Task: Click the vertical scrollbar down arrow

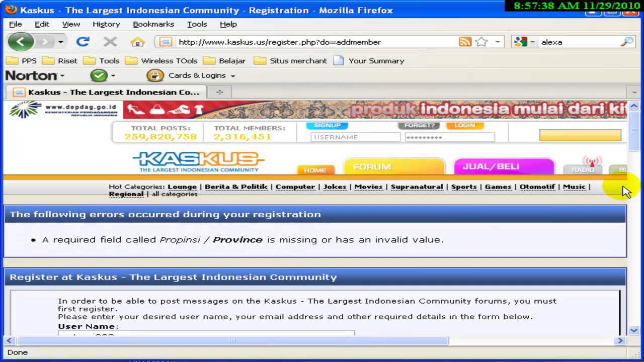Action: (x=634, y=330)
